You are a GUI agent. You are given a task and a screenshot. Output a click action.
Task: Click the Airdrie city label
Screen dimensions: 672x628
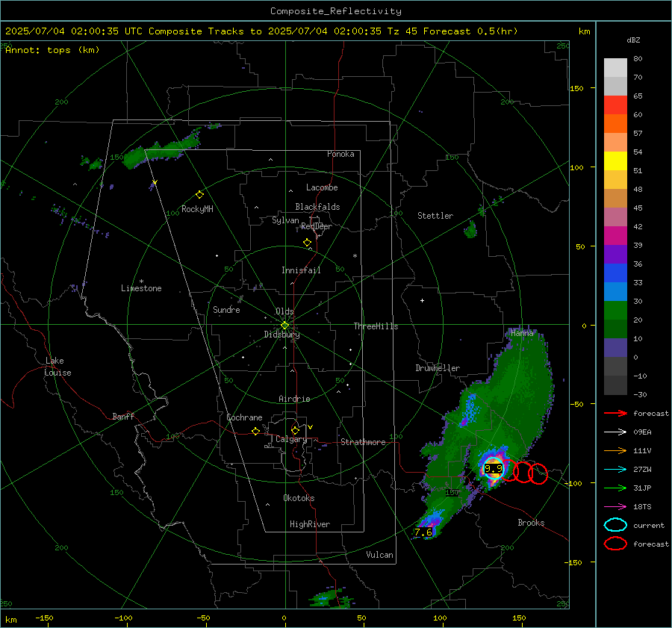pos(294,399)
